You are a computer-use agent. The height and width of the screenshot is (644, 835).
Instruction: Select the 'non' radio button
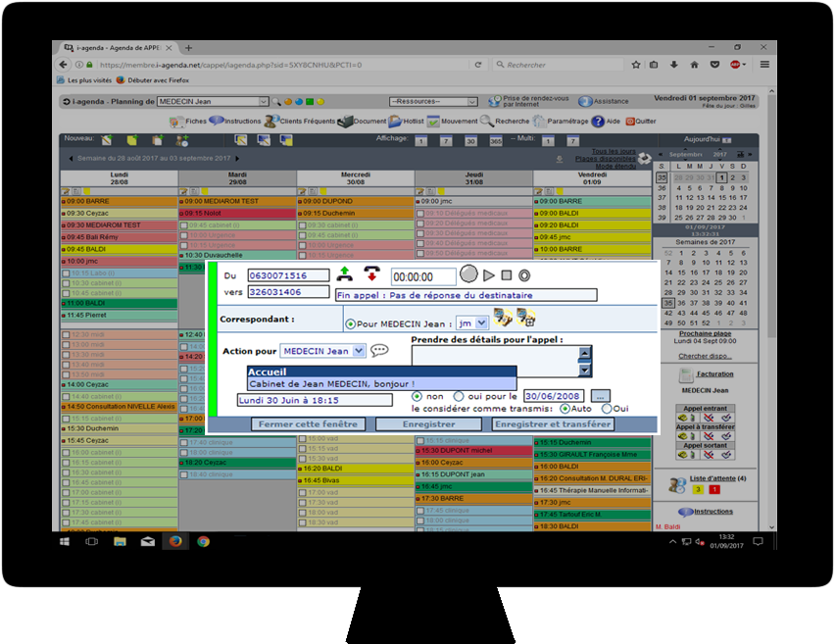[x=417, y=396]
